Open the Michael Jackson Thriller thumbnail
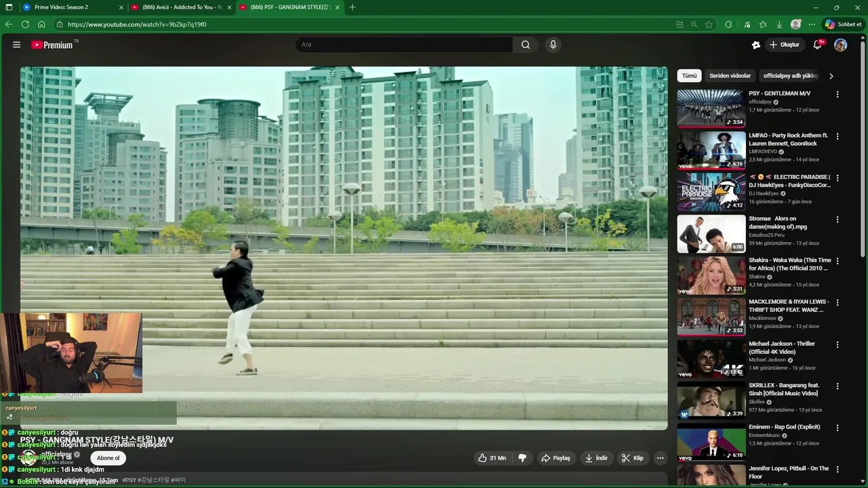The image size is (868, 488). tap(711, 359)
